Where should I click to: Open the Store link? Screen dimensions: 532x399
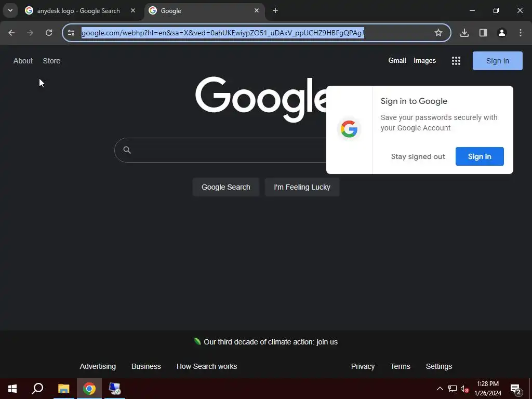tap(51, 61)
